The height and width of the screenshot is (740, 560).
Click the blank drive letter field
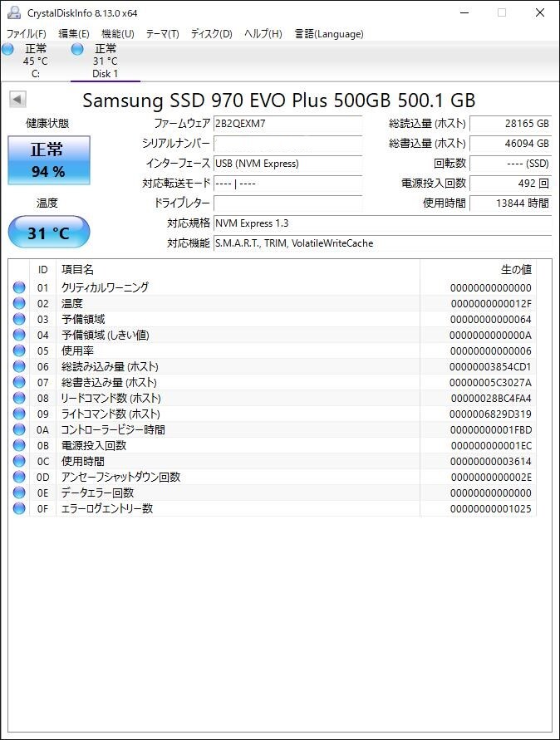288,203
